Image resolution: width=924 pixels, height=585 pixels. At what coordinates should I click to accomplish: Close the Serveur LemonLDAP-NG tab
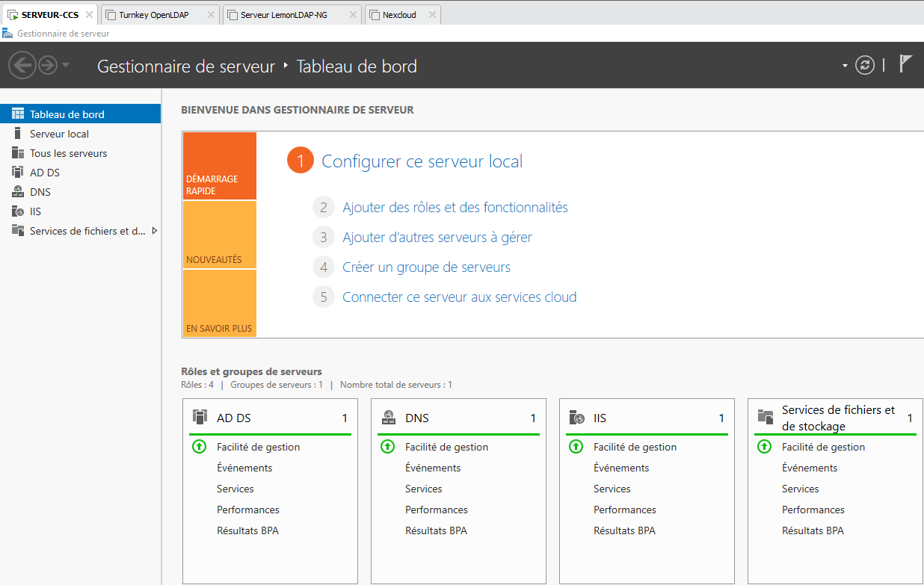[x=353, y=15]
